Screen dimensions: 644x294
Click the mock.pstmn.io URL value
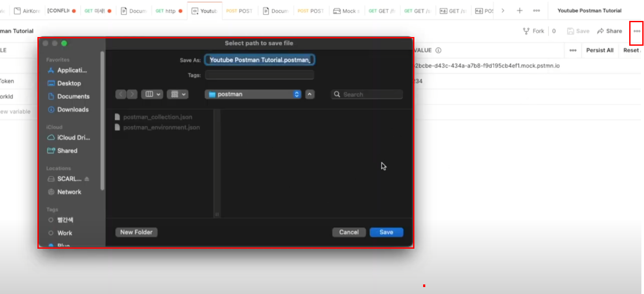[x=487, y=66]
